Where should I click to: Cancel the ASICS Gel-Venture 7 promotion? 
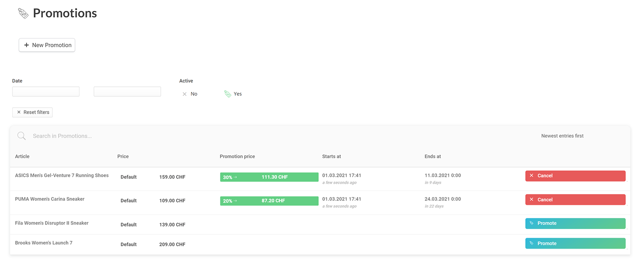575,176
